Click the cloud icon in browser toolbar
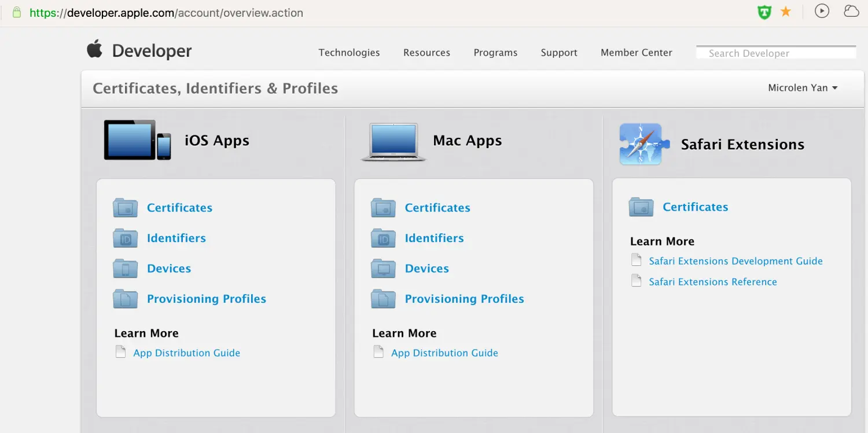This screenshot has width=868, height=433. pos(851,11)
